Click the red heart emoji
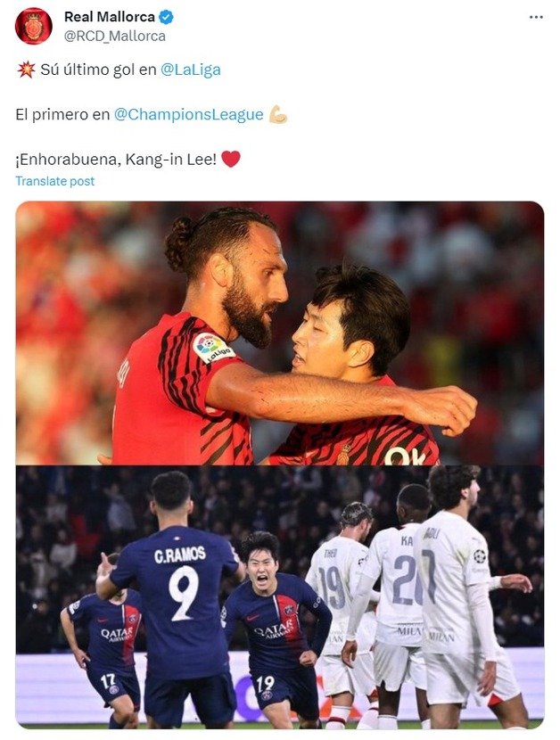The image size is (560, 740). tap(231, 159)
